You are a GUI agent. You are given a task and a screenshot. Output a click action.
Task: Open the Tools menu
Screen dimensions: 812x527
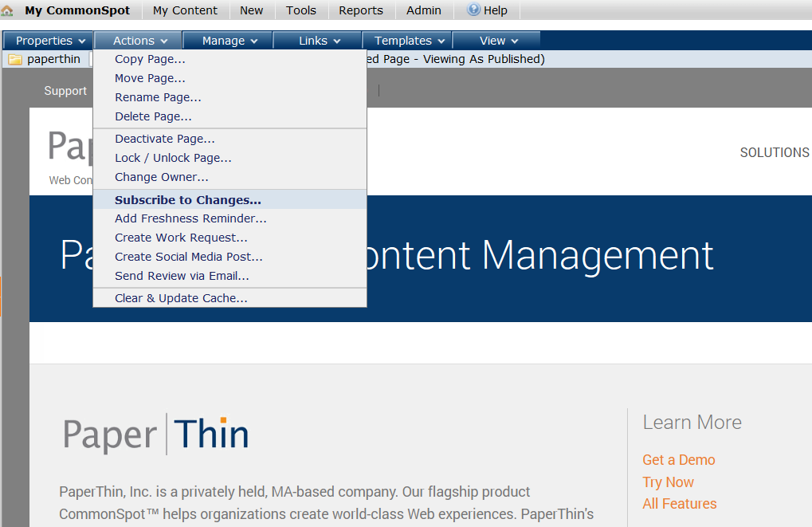pyautogui.click(x=301, y=10)
